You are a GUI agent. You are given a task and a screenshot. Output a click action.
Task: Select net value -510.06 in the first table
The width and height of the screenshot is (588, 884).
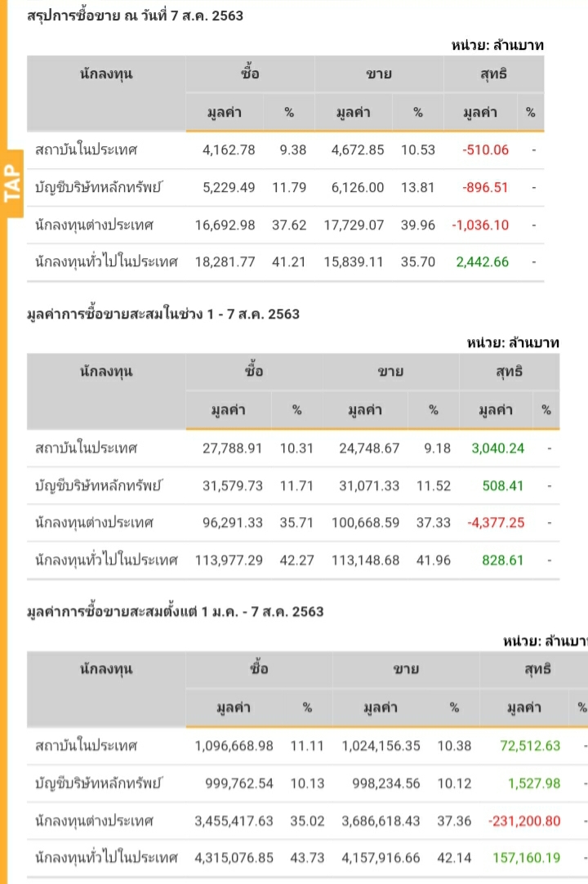tap(485, 150)
